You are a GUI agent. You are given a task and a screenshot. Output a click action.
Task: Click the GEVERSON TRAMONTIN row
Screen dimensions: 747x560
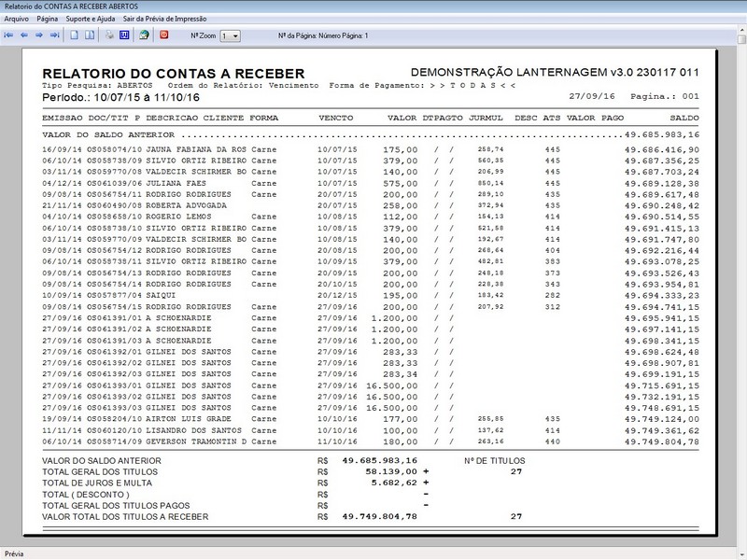[371, 441]
